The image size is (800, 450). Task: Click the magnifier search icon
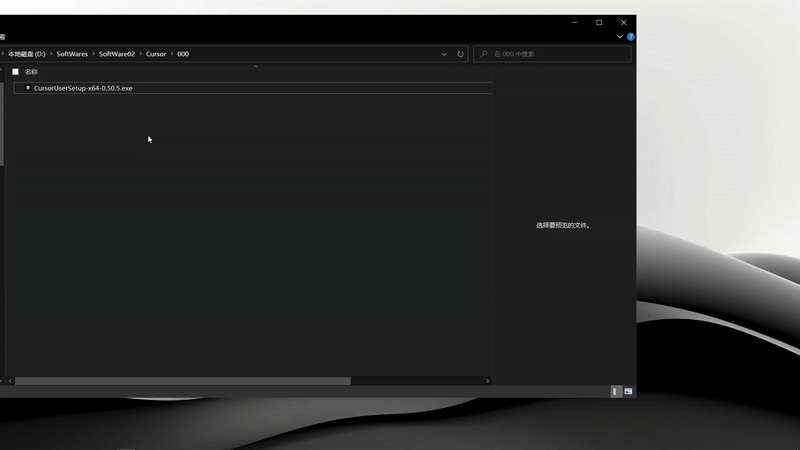484,54
